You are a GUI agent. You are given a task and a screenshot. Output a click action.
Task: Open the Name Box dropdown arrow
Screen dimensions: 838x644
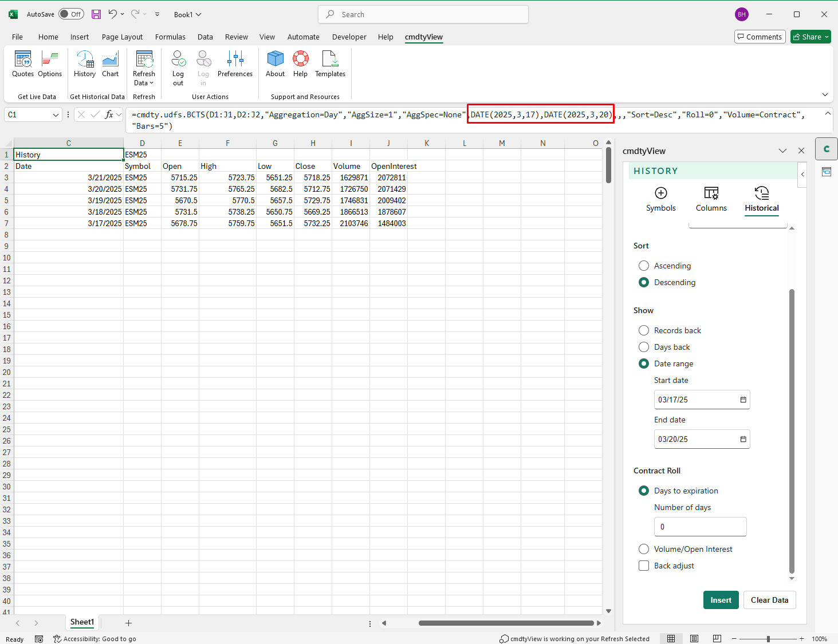coord(56,115)
